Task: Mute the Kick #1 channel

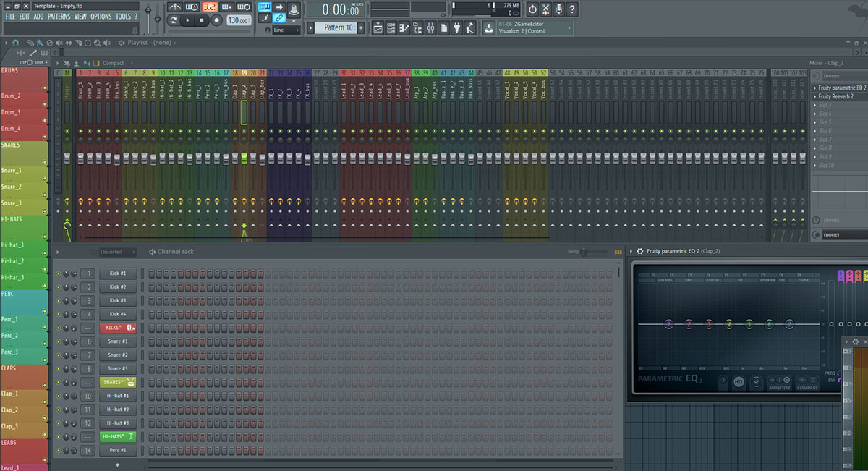Action: [59, 273]
